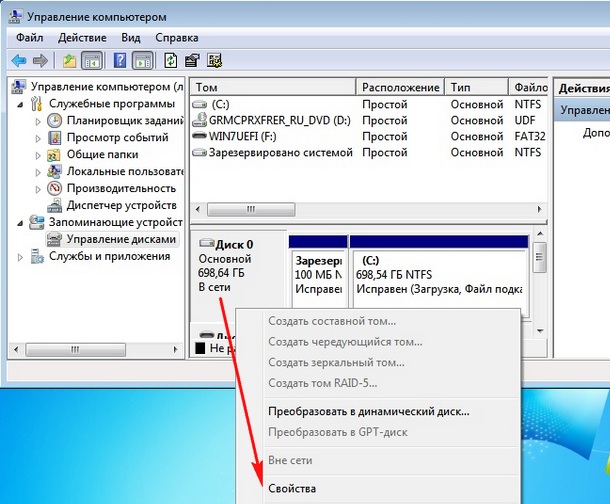Expand the Планировщик заданий node
This screenshot has width=610, height=504.
[x=38, y=121]
